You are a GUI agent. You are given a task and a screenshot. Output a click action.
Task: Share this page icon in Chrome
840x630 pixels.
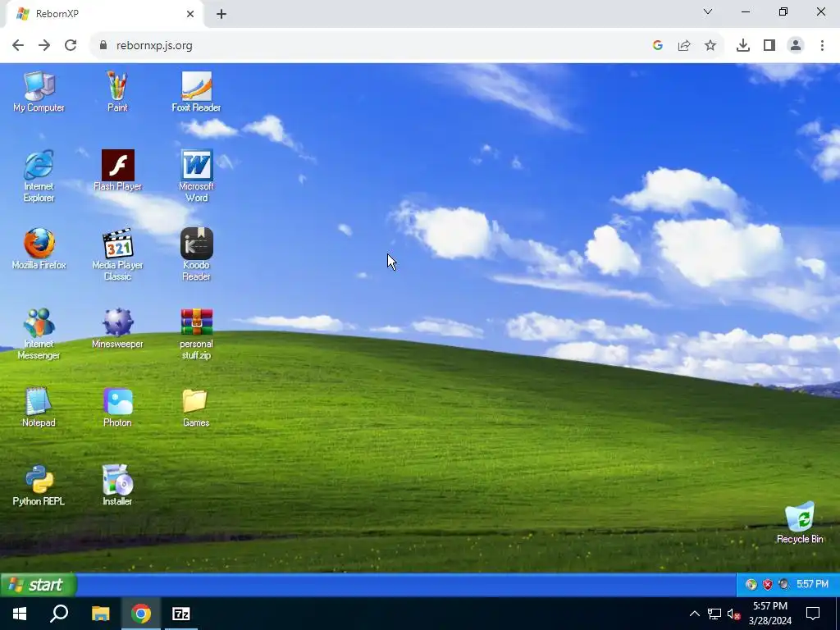pos(684,46)
